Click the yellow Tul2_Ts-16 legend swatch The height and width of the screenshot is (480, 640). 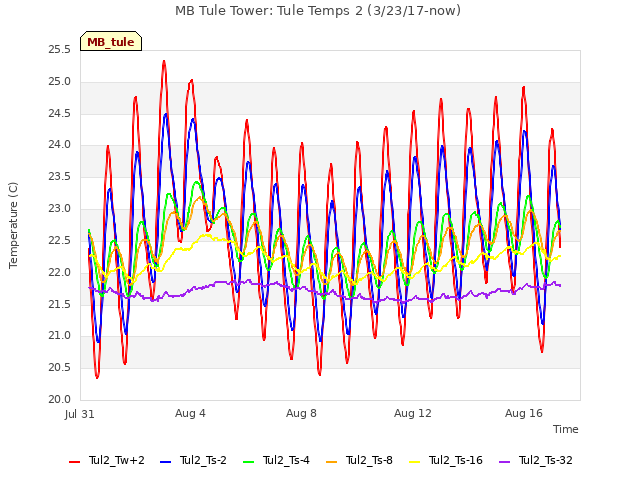click(414, 462)
